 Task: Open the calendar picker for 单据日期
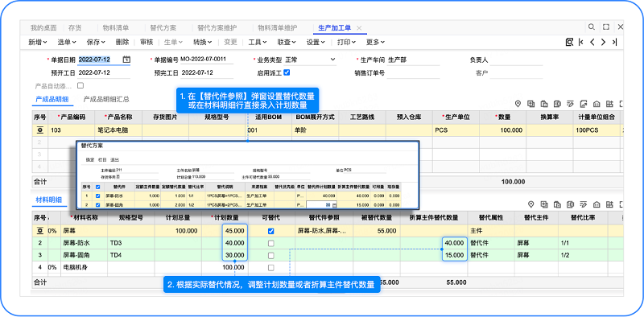pyautogui.click(x=126, y=60)
